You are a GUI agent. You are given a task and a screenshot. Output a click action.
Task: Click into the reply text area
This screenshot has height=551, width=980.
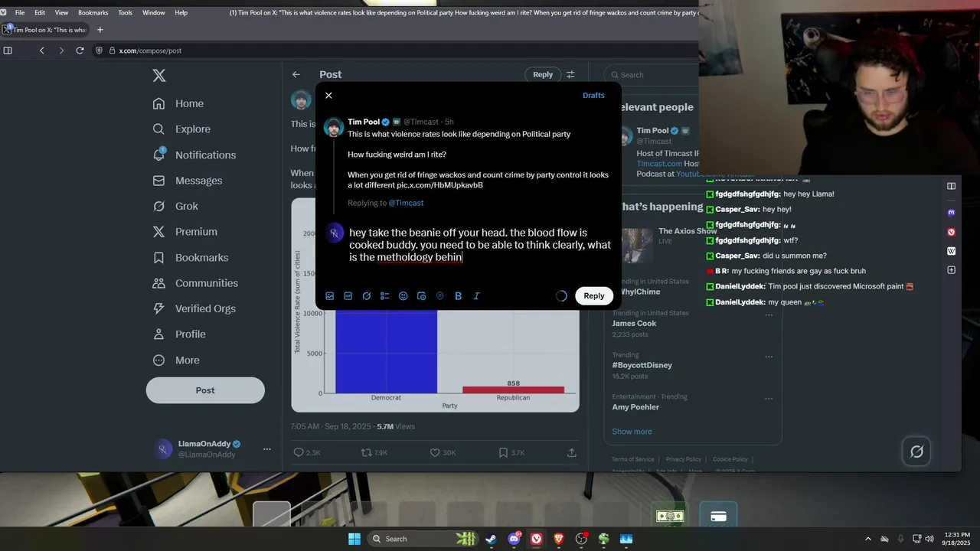point(480,245)
